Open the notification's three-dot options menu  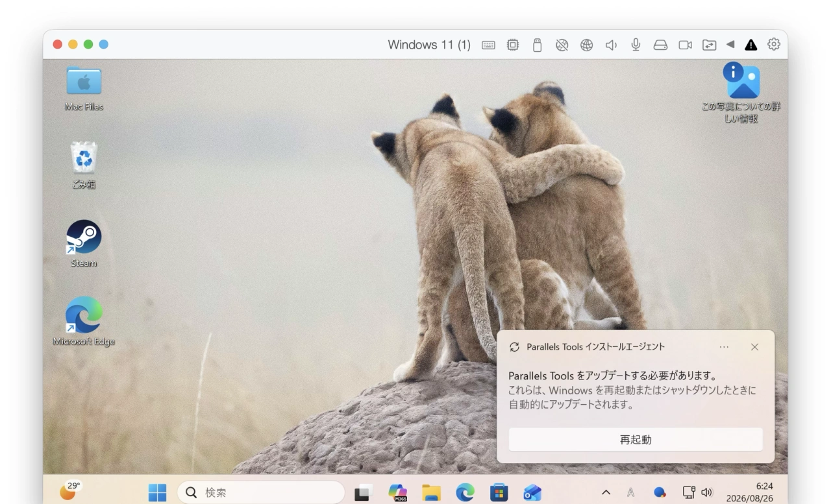tap(724, 347)
